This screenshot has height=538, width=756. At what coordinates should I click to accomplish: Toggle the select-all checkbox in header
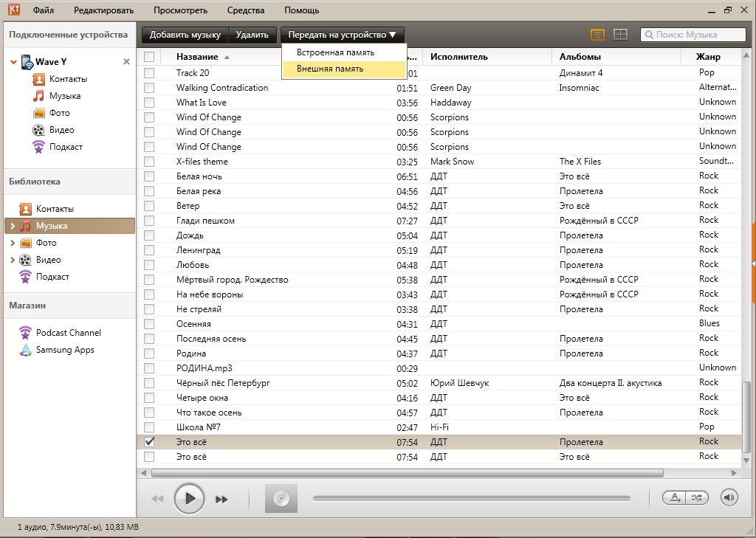(x=149, y=57)
